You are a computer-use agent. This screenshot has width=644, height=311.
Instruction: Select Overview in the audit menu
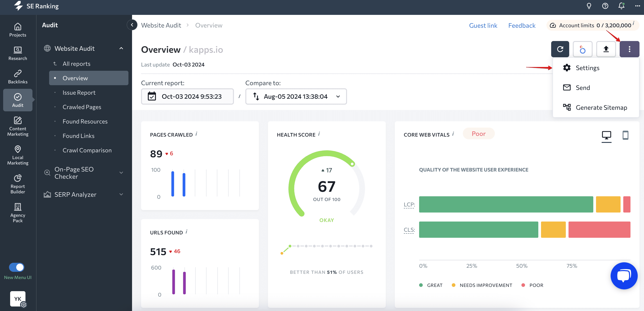click(89, 78)
